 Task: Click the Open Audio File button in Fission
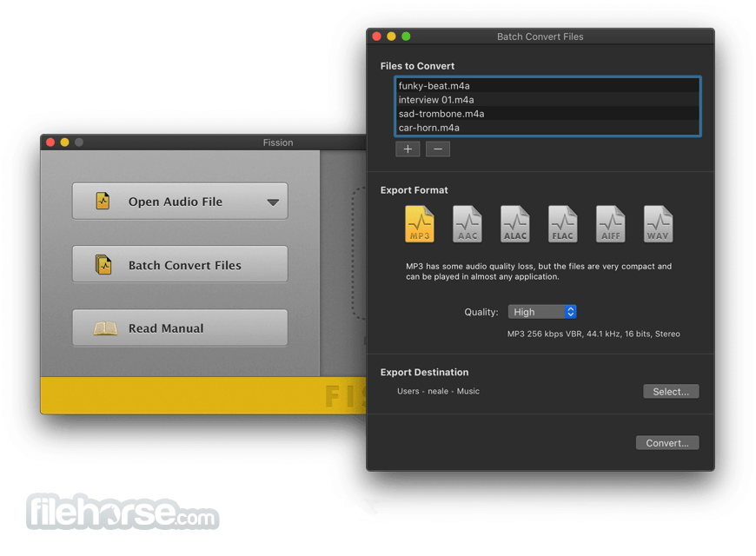180,201
